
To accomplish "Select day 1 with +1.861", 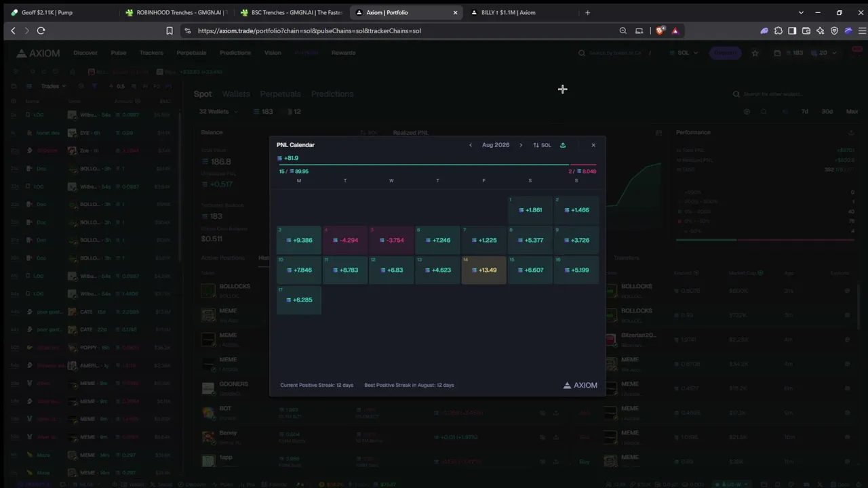I will tap(530, 210).
